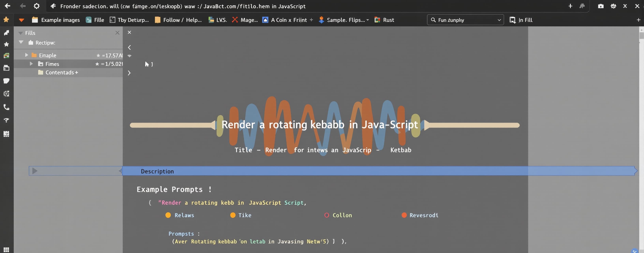Viewport: 644px width, 253px height.
Task: Click the phone icon in sidebar
Action: (6, 107)
